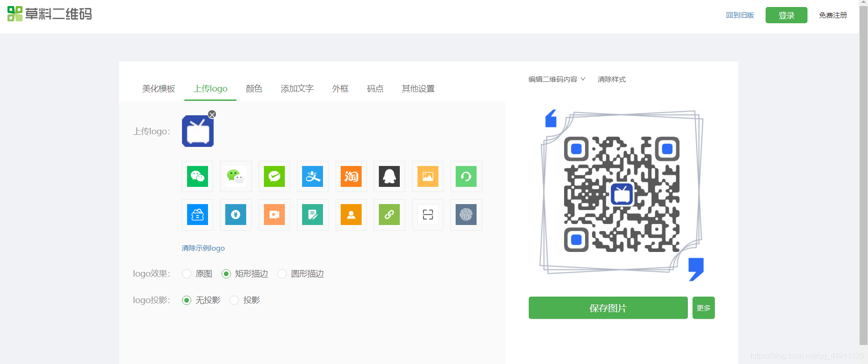Screen dimensions: 868x364
Task: Click the 登录 button
Action: pyautogui.click(x=787, y=15)
